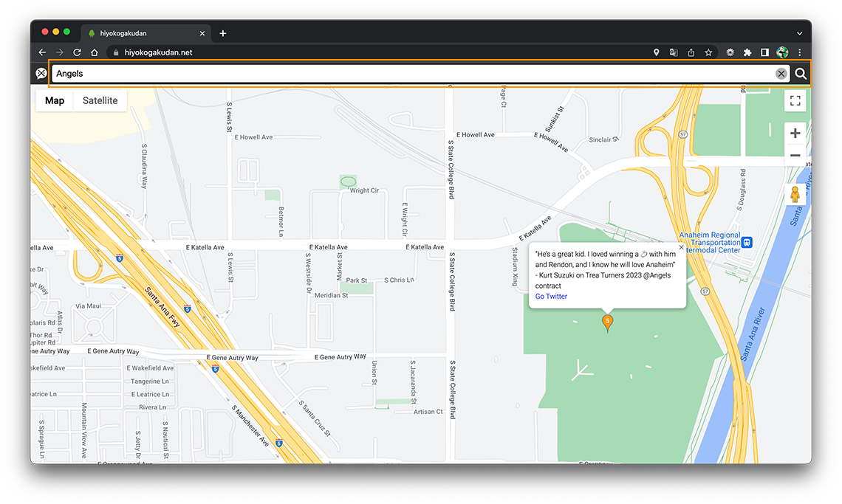The image size is (842, 504).
Task: Translate this page with the translate icon
Action: point(674,52)
